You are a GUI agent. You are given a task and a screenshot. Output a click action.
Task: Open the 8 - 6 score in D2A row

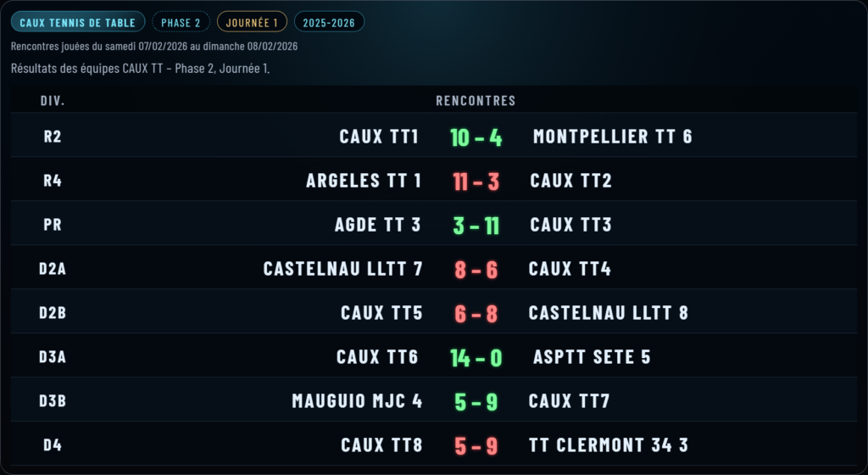pos(476,270)
